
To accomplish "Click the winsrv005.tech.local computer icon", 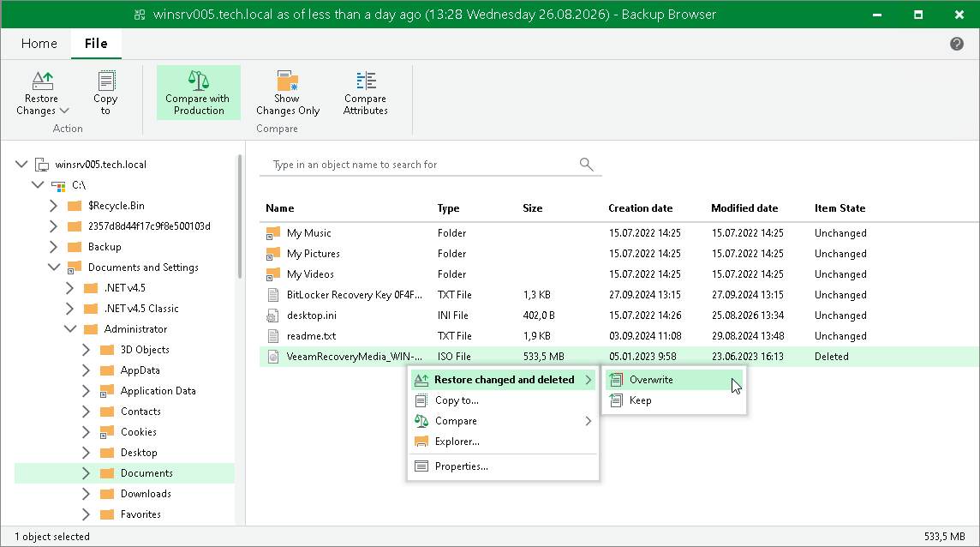I will pos(42,165).
